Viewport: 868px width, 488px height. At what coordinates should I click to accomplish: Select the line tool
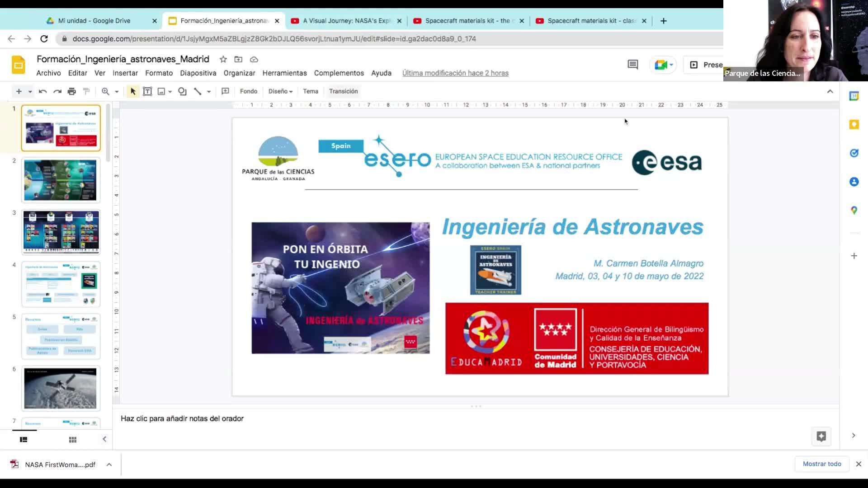(198, 91)
